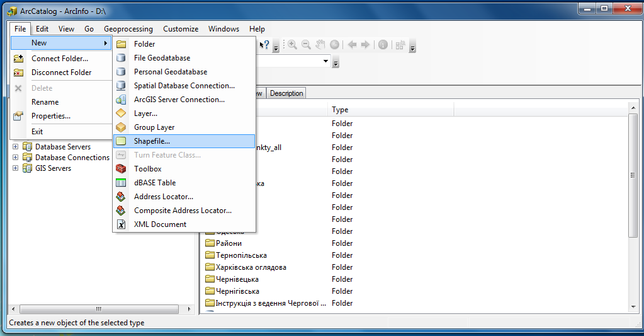Image resolution: width=644 pixels, height=336 pixels.
Task: Choose Connect Folder from File menu
Action: click(61, 59)
